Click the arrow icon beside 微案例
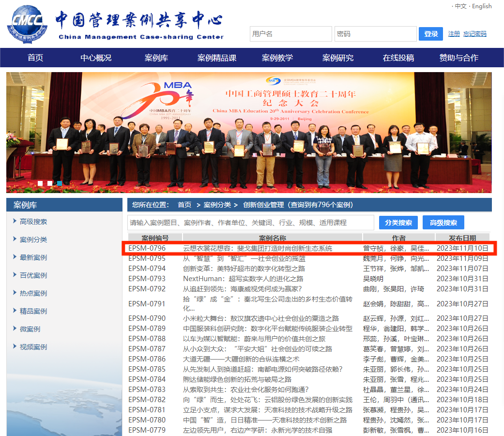 pos(15,329)
